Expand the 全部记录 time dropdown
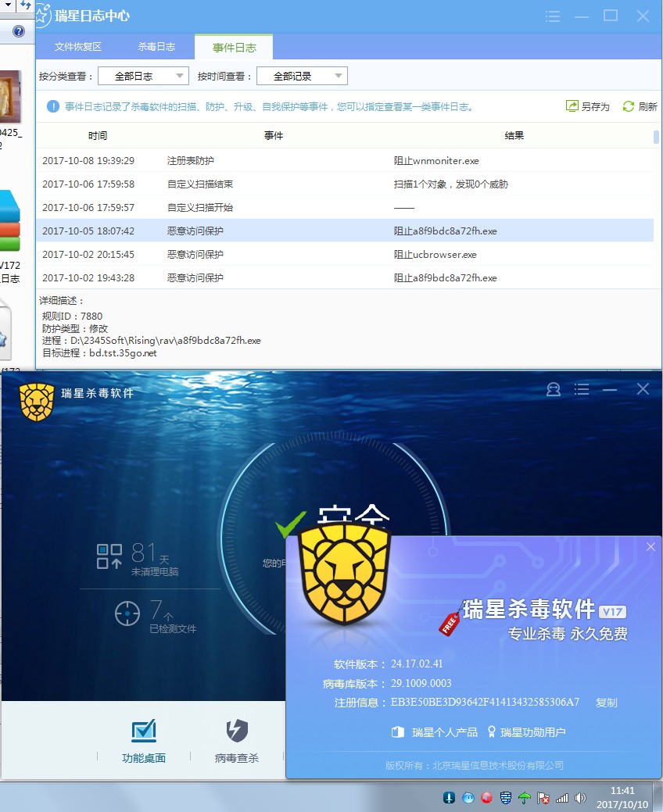 302,76
